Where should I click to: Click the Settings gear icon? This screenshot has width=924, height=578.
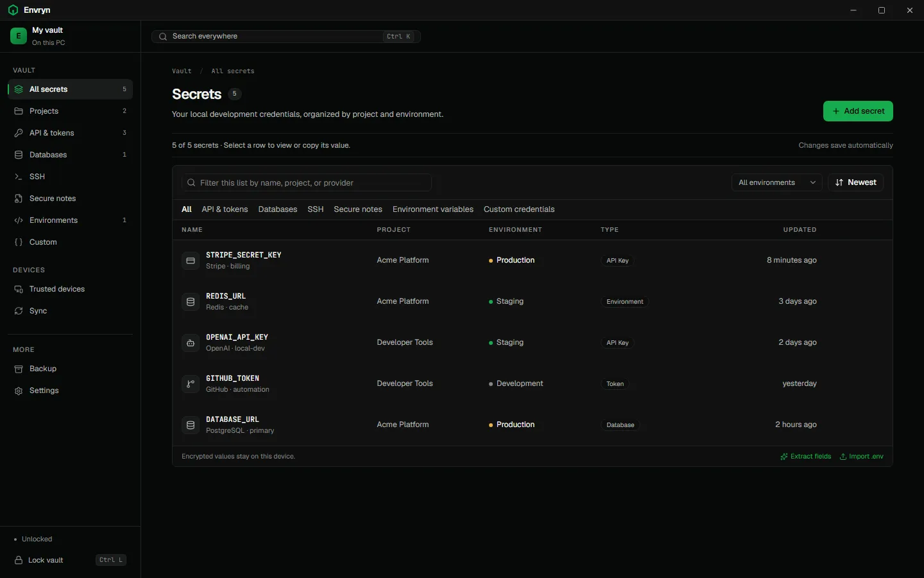click(x=19, y=390)
